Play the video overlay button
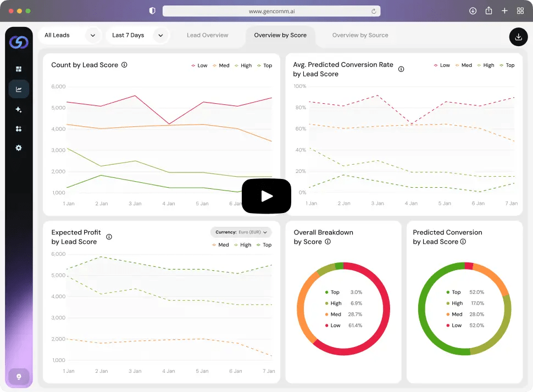 click(266, 196)
